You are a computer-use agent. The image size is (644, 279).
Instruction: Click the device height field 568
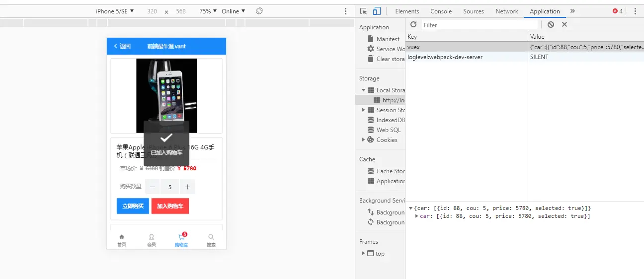(x=181, y=11)
